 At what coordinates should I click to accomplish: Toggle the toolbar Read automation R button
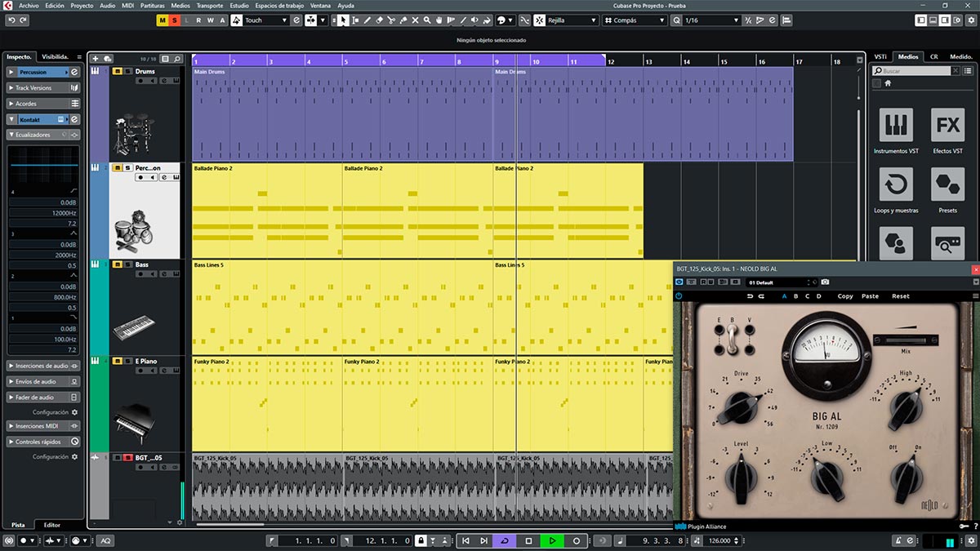pos(198,20)
